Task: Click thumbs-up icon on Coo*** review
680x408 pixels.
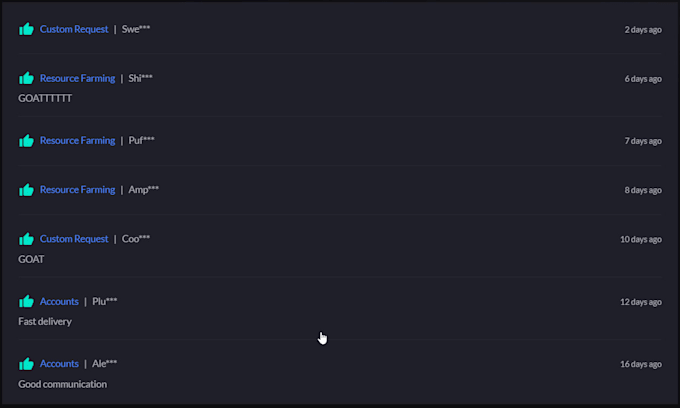Action: tap(26, 239)
